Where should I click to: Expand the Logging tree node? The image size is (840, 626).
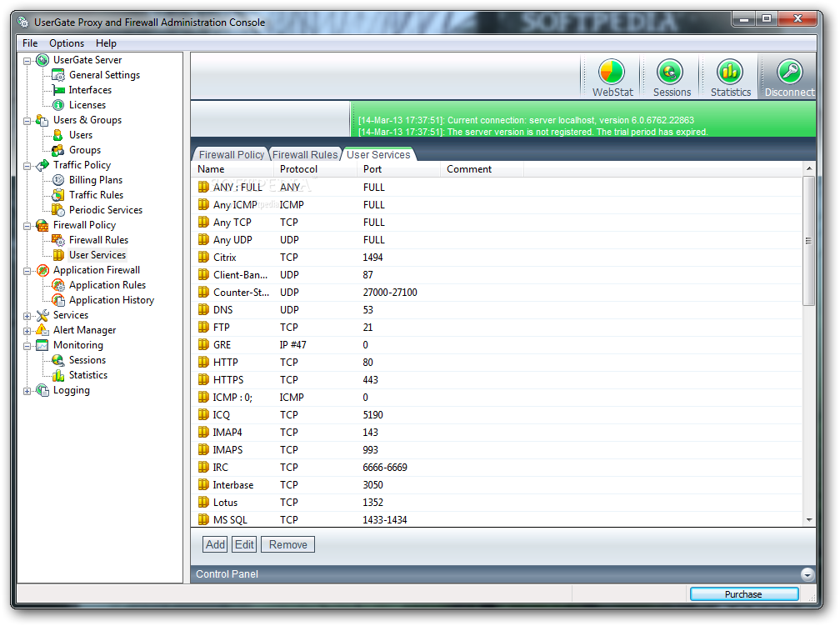(x=27, y=391)
